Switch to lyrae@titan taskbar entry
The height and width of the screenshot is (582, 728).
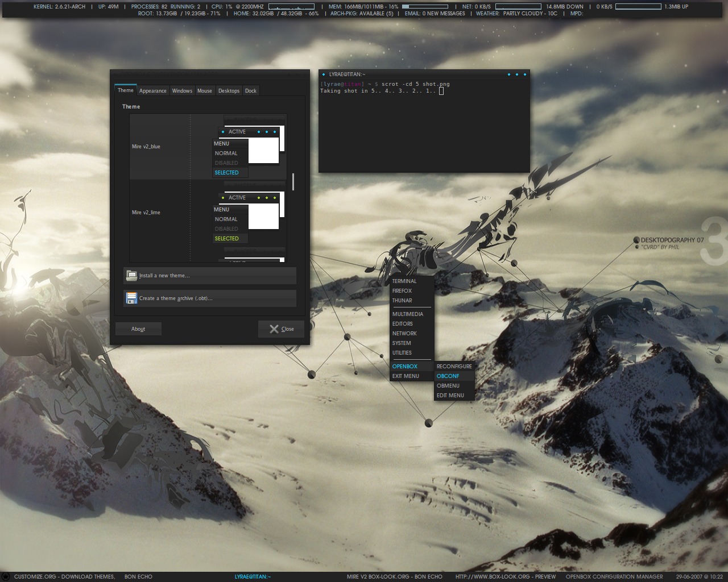tap(253, 576)
